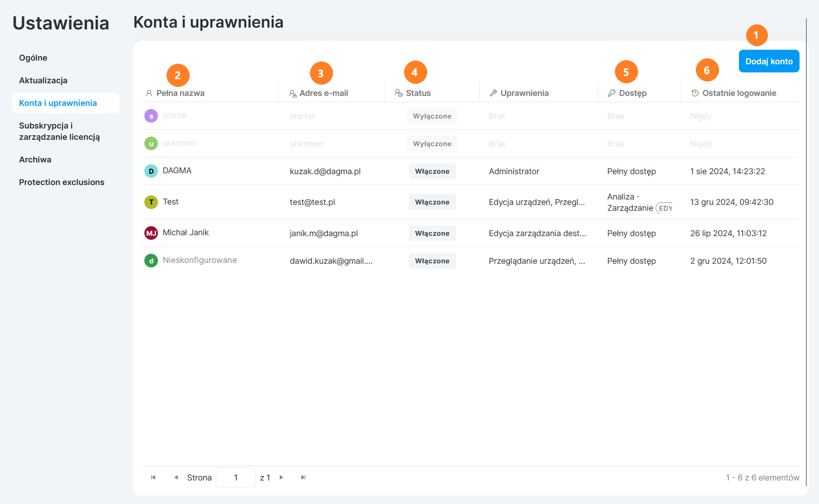Open the Archiwa settings section

point(35,160)
